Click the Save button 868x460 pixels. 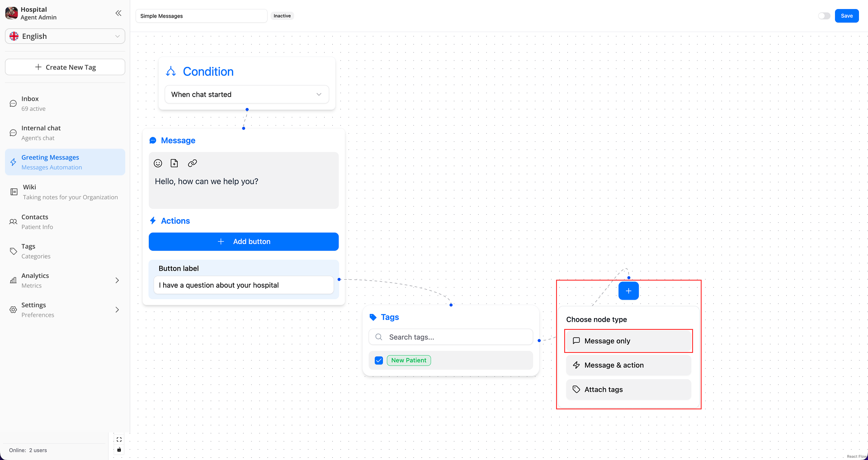pos(846,16)
